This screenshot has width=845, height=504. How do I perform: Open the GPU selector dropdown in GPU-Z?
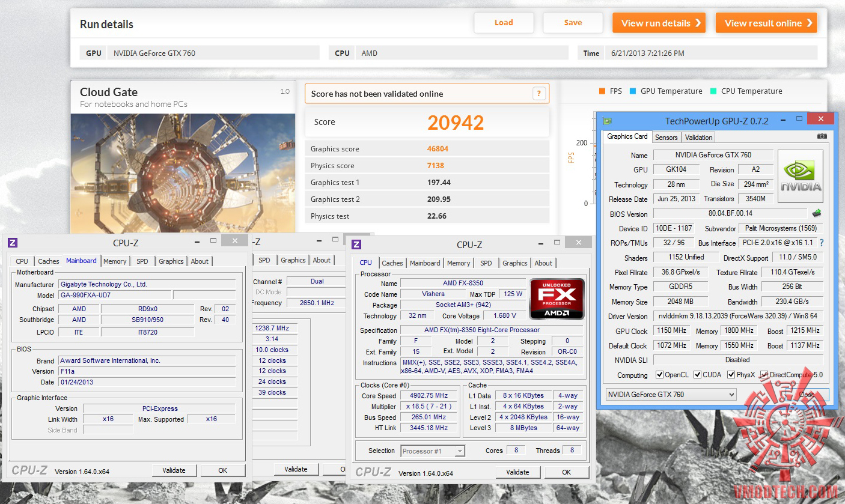(671, 395)
